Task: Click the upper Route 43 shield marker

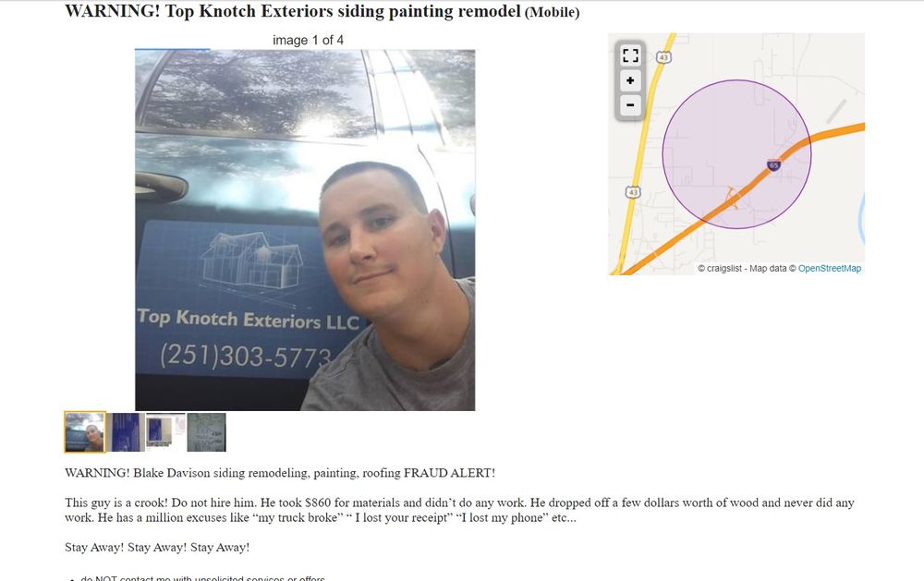Action: click(664, 57)
